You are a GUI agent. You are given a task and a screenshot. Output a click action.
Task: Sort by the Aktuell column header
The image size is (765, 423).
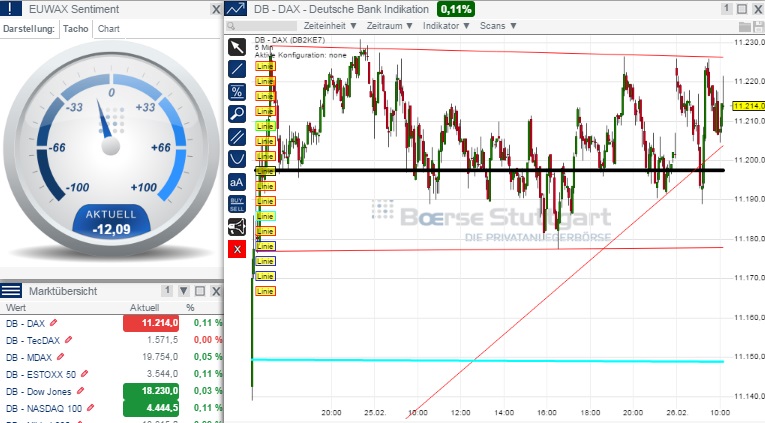144,308
